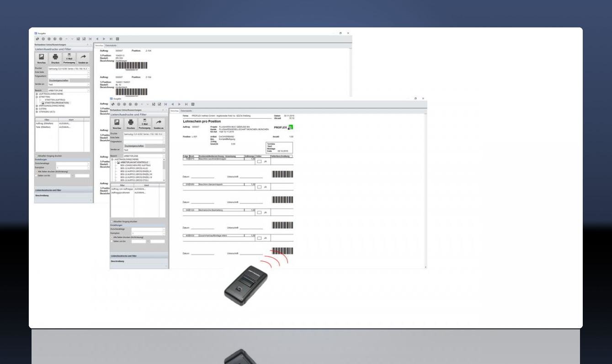Enable Aktuellen Vorgang drucken in front window

tap(112, 222)
